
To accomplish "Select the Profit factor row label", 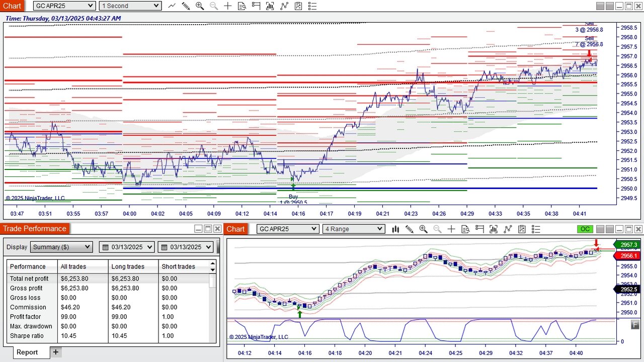I will 26,317.
